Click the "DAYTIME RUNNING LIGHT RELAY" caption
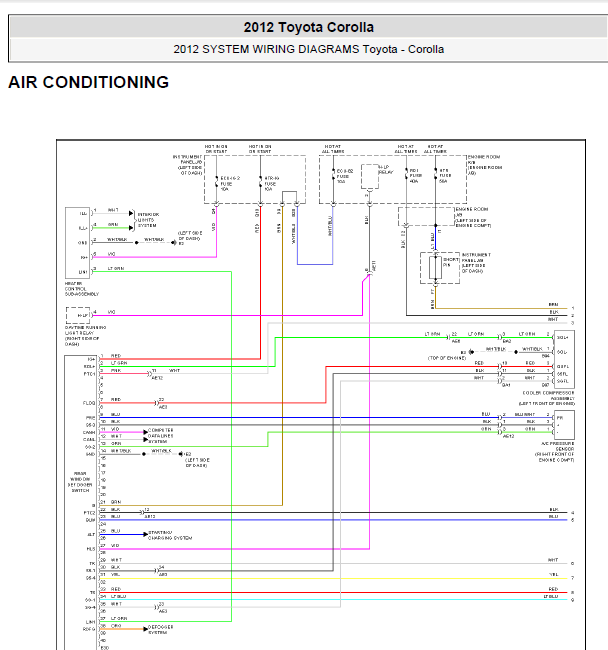The image size is (608, 650). click(85, 336)
